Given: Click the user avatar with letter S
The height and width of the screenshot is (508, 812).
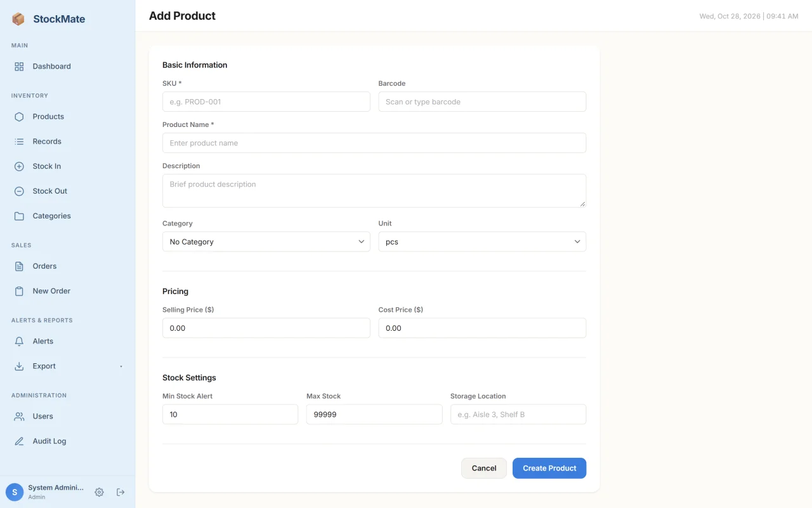Looking at the screenshot, I should click(x=15, y=492).
